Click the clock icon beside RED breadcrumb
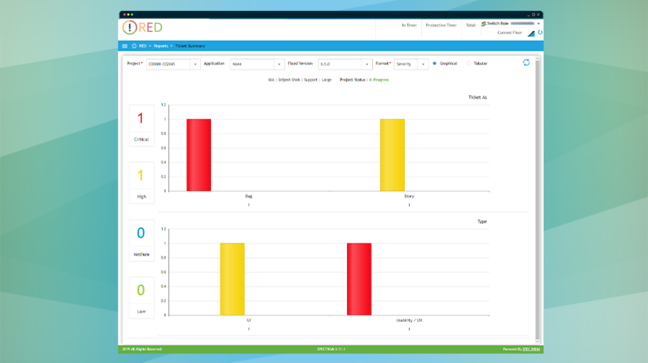This screenshot has width=648, height=363. (x=134, y=46)
